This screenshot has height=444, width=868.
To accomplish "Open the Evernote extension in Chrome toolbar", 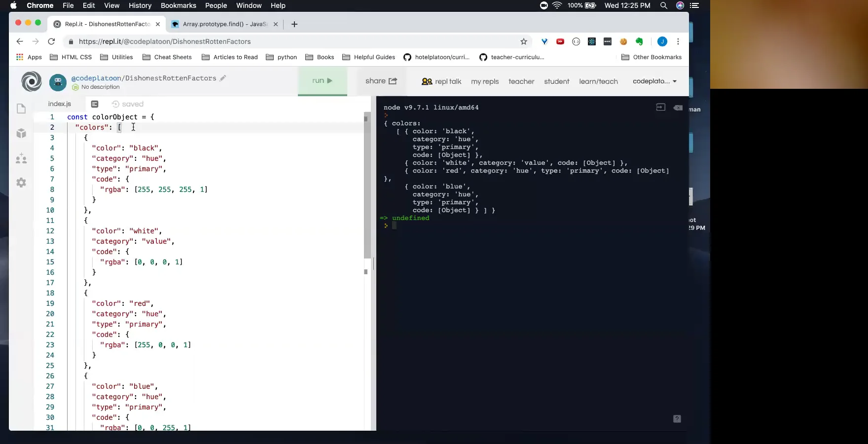I will coord(639,41).
